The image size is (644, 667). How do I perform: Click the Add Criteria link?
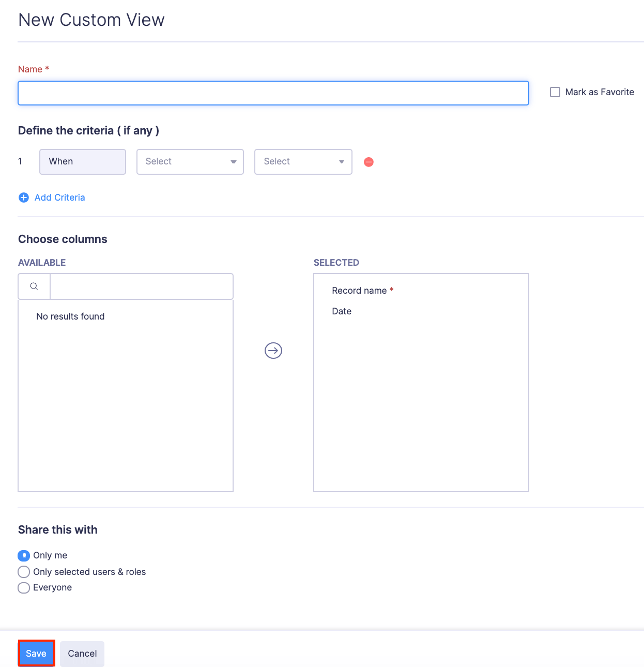(x=59, y=198)
